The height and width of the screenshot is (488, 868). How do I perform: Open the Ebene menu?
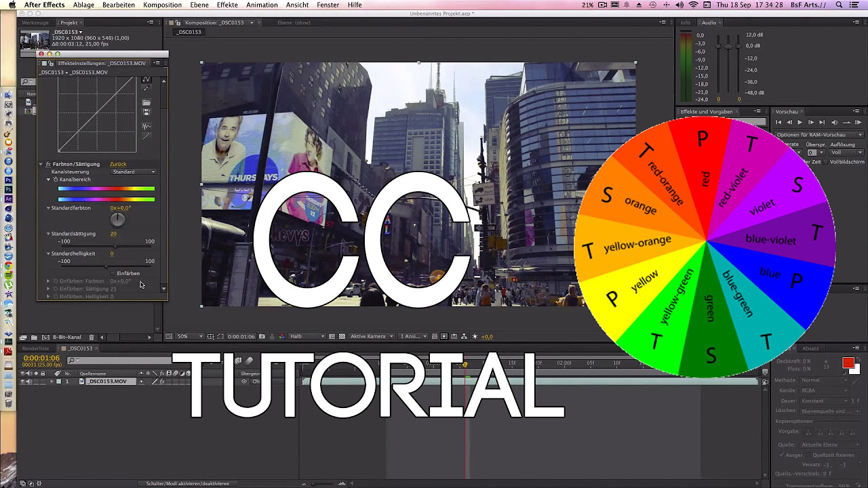199,5
